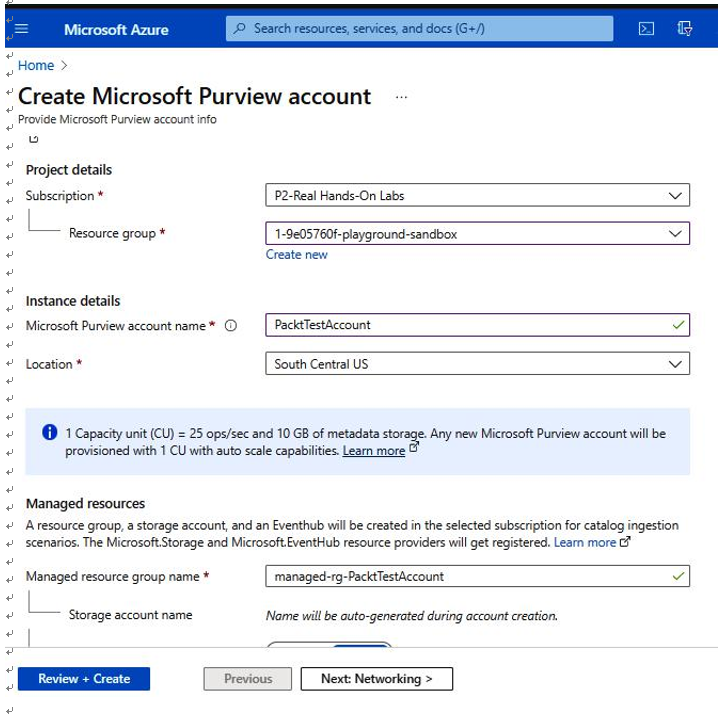Focus the Search resources, services, and docs box
This screenshot has width=723, height=718.
(x=419, y=29)
